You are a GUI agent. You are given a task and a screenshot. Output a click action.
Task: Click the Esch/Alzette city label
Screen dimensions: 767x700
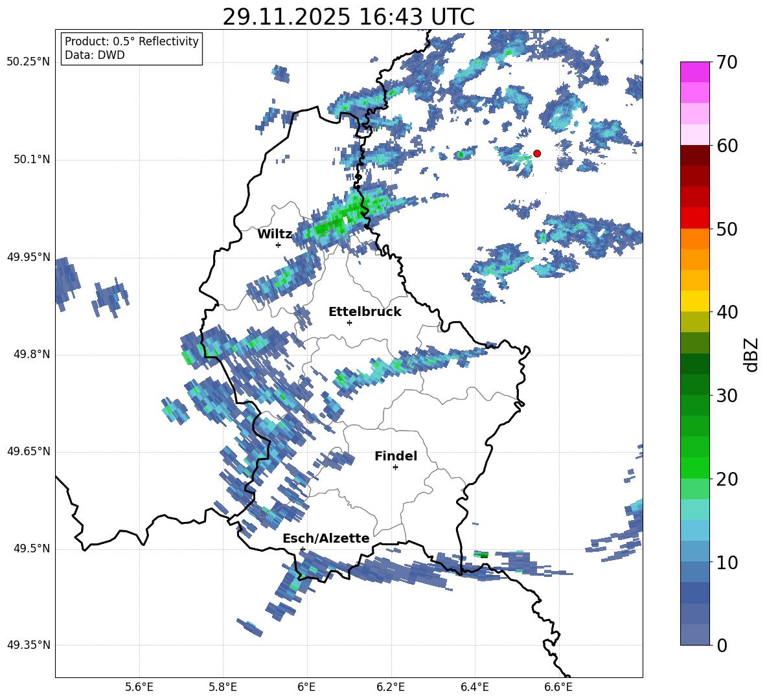click(x=326, y=539)
